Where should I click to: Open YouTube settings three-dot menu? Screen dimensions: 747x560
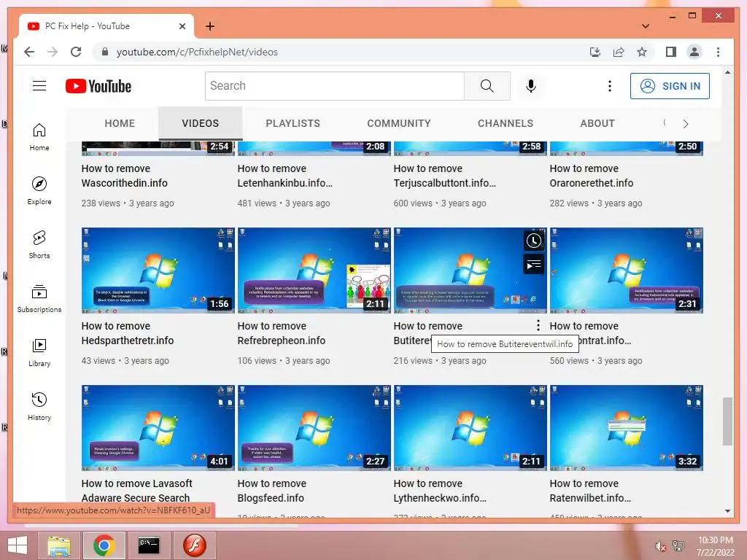[609, 86]
